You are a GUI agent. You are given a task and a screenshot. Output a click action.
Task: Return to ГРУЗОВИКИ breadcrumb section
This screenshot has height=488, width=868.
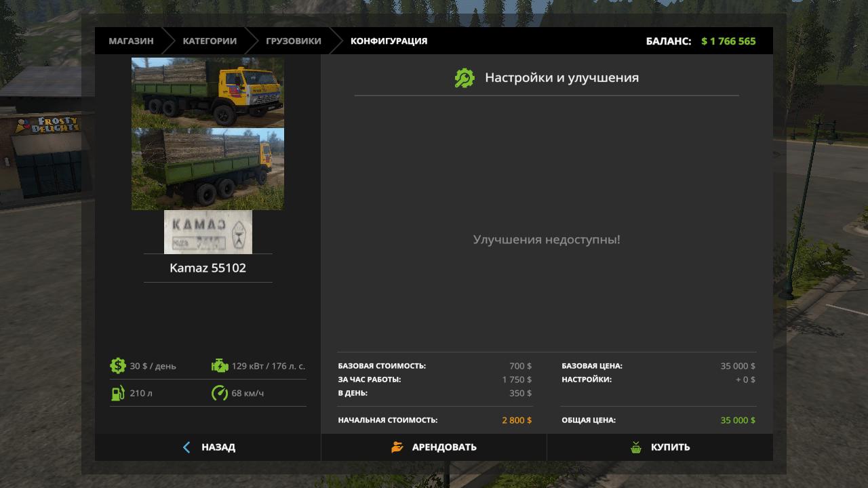(x=294, y=41)
